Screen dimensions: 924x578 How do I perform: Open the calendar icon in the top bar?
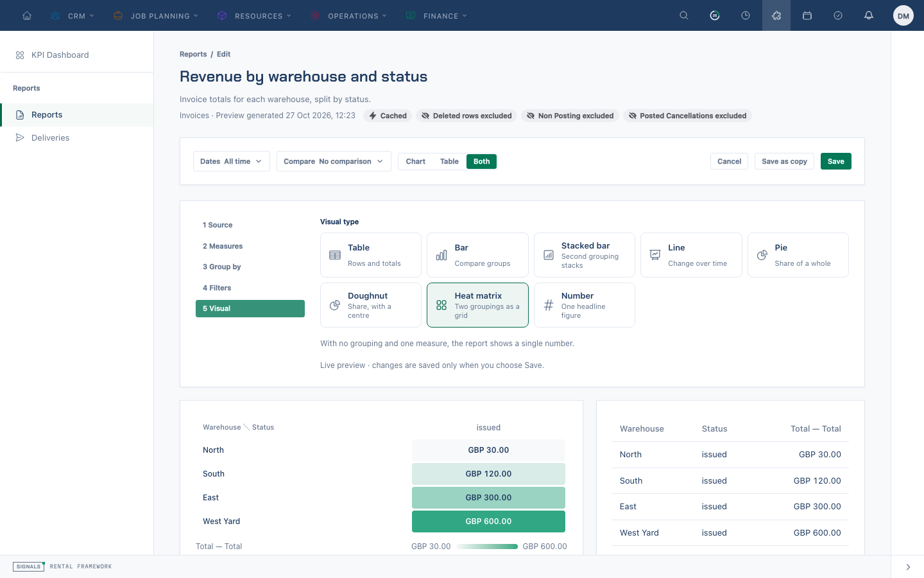point(807,15)
